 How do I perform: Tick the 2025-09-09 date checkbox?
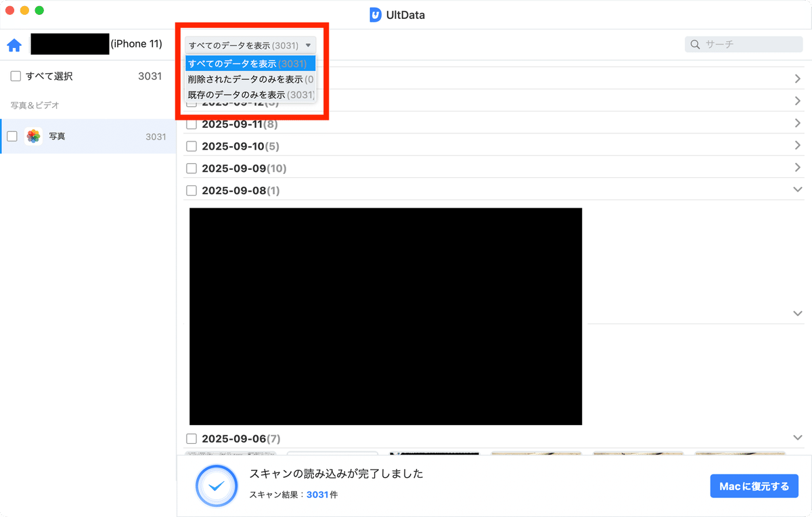coord(191,168)
